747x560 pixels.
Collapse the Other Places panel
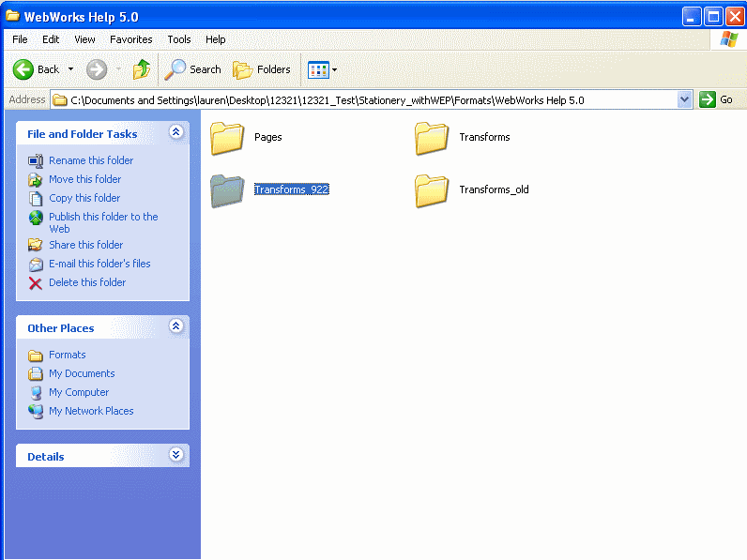coord(175,326)
